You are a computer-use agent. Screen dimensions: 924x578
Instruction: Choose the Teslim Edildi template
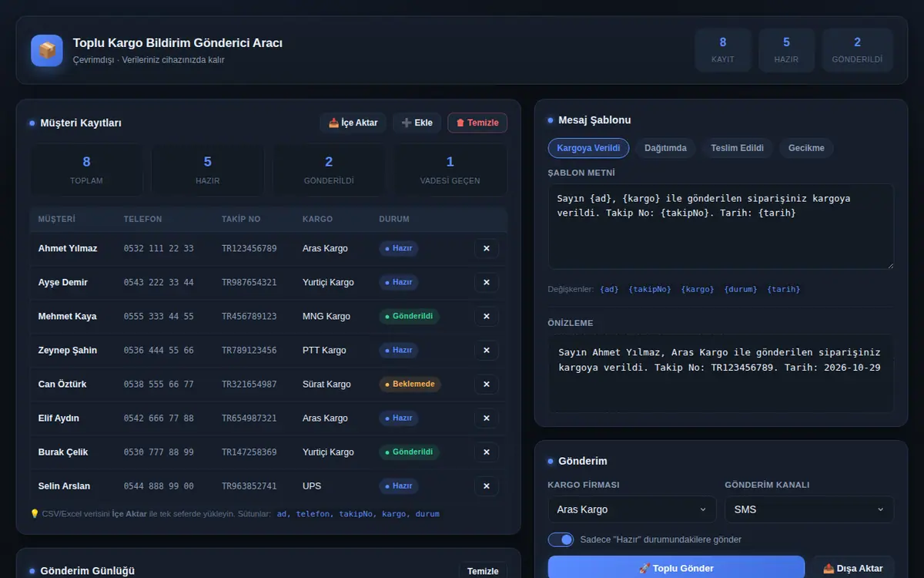[737, 148]
